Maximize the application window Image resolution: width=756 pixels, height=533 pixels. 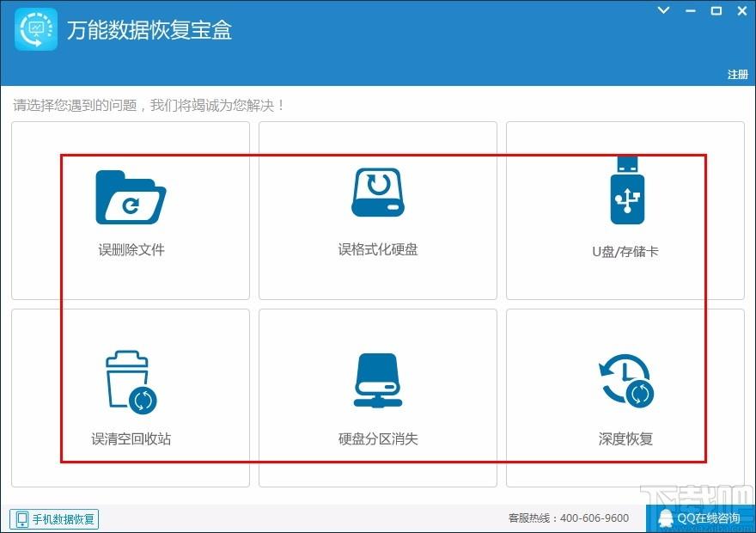tap(716, 10)
